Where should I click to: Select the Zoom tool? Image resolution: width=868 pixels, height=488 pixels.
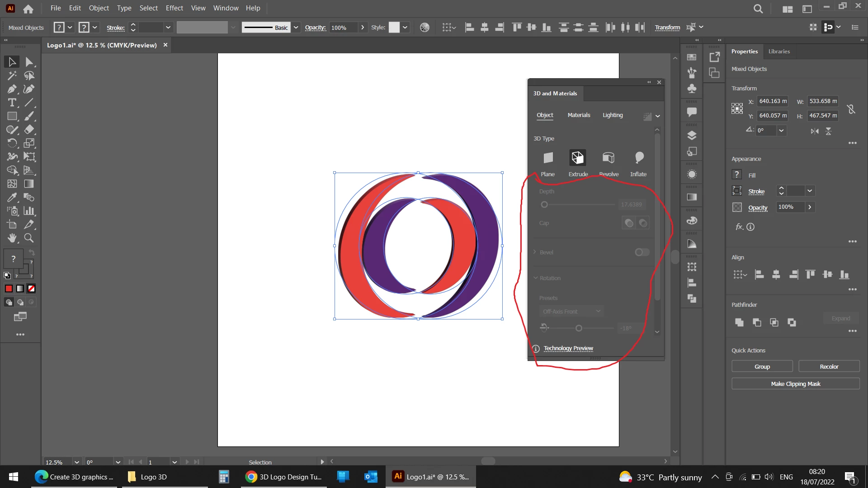point(29,238)
